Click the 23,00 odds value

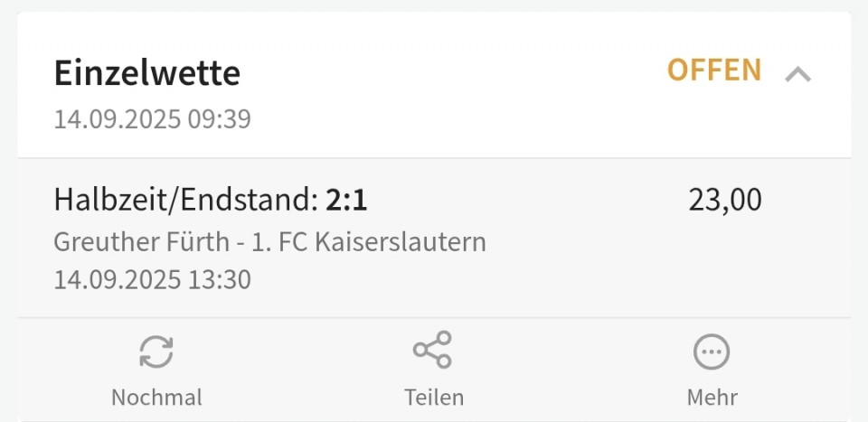pos(725,201)
